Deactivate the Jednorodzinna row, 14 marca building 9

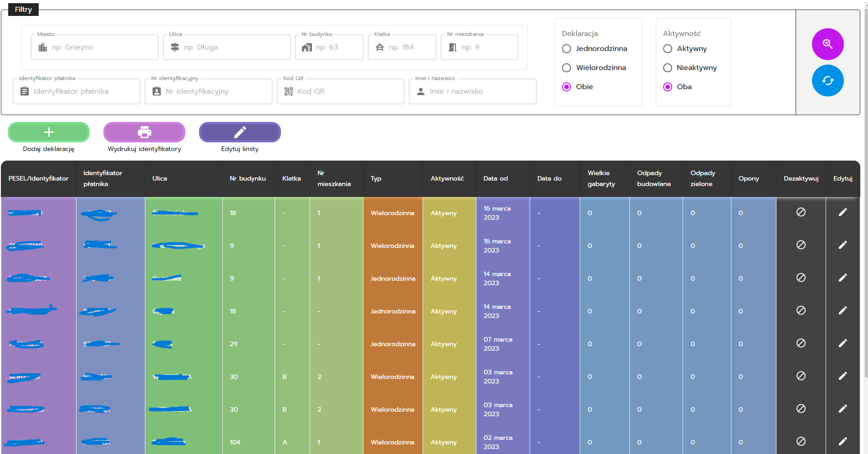click(x=801, y=277)
